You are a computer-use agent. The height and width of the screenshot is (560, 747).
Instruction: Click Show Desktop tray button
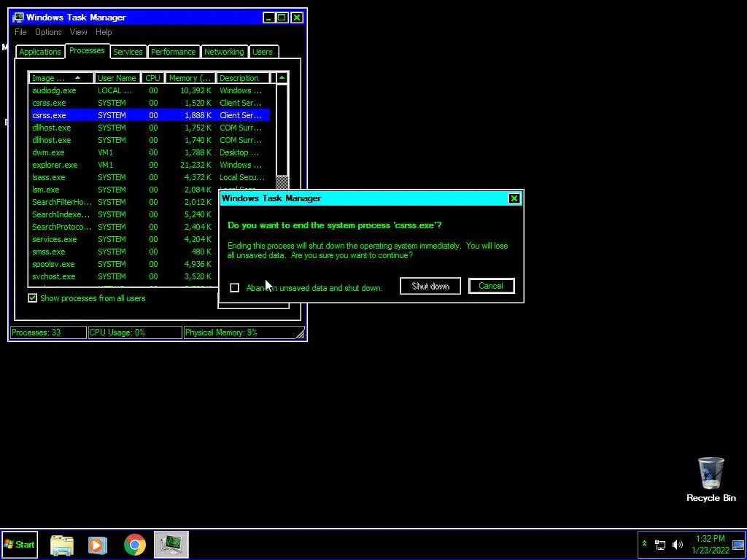pyautogui.click(x=738, y=544)
